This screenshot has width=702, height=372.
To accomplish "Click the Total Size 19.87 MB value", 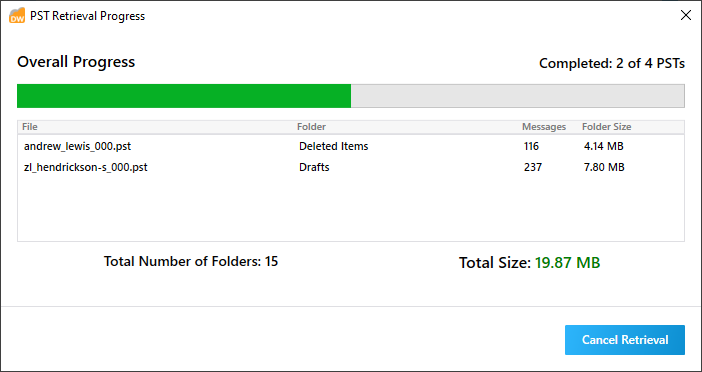I will click(x=567, y=263).
